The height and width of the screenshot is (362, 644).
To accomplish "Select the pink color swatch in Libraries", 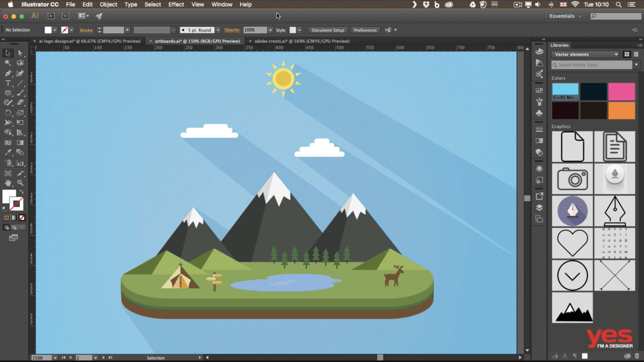I will (x=621, y=91).
